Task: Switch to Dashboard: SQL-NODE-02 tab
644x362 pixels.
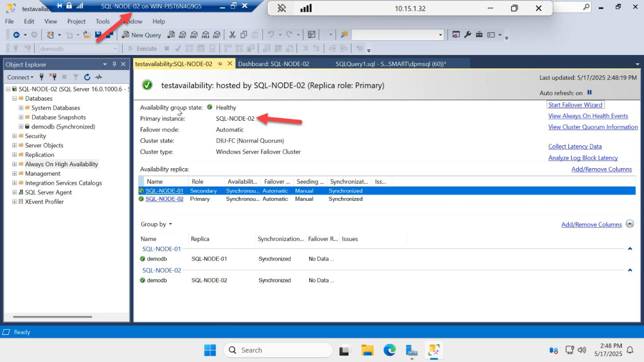Action: pyautogui.click(x=274, y=64)
